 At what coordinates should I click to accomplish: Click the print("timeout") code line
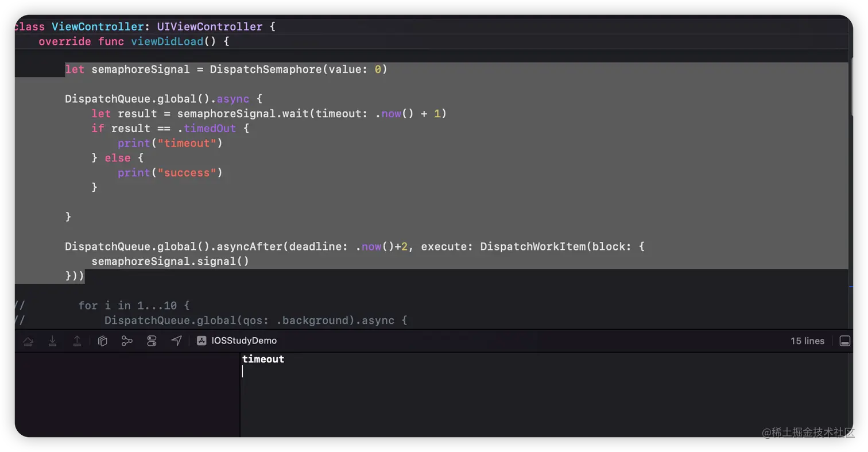click(170, 143)
